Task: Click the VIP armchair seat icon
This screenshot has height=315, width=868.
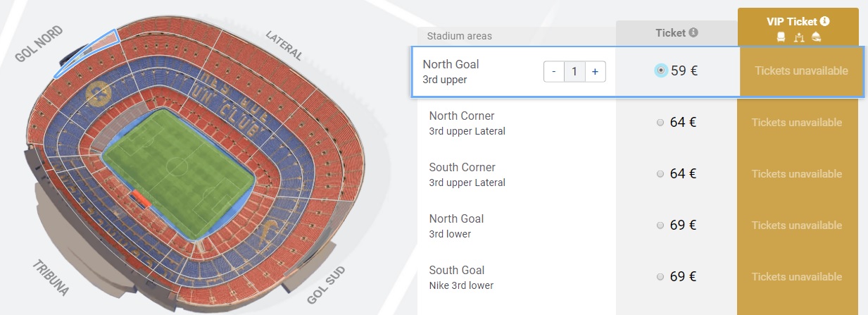Action: [x=780, y=37]
